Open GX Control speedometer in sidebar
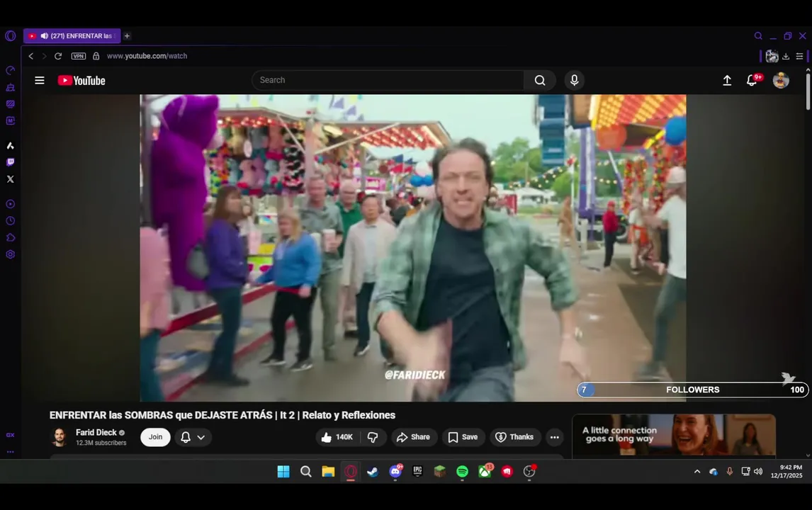 coord(11,70)
